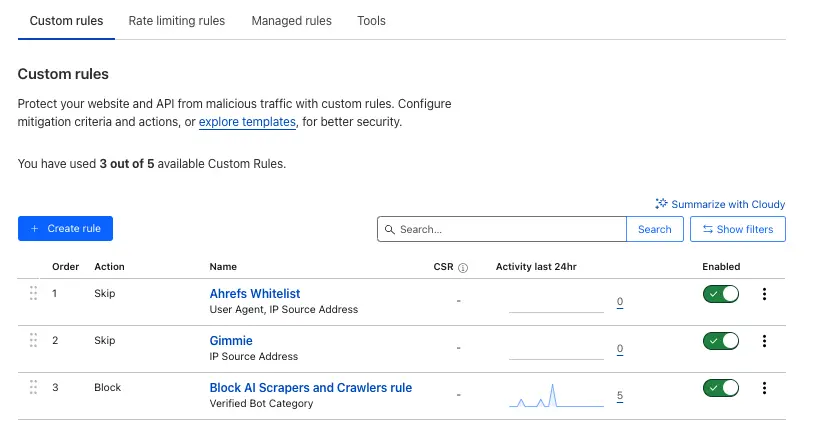Follow the explore templates link

247,122
